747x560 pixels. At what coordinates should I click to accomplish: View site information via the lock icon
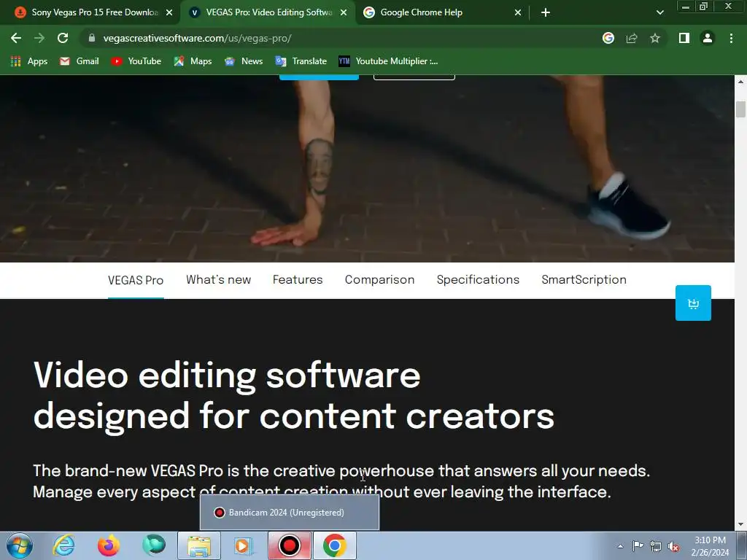pos(91,38)
